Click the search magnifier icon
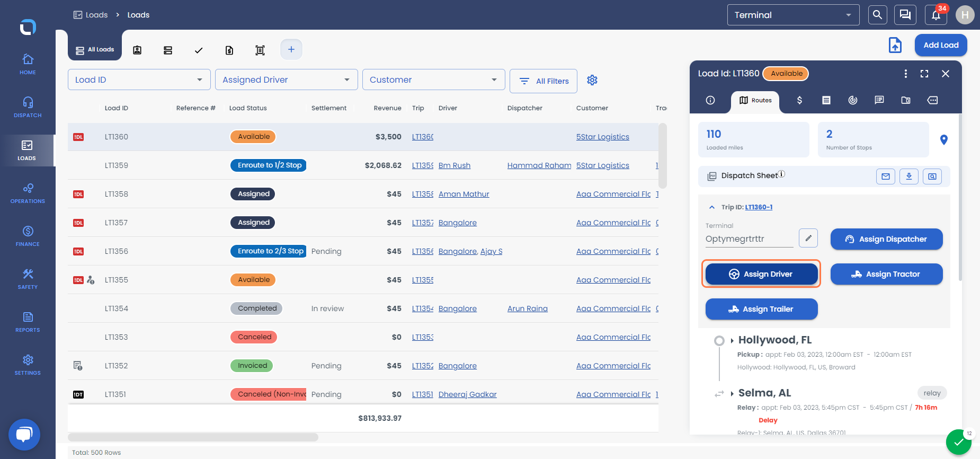This screenshot has width=980, height=459. [x=878, y=15]
